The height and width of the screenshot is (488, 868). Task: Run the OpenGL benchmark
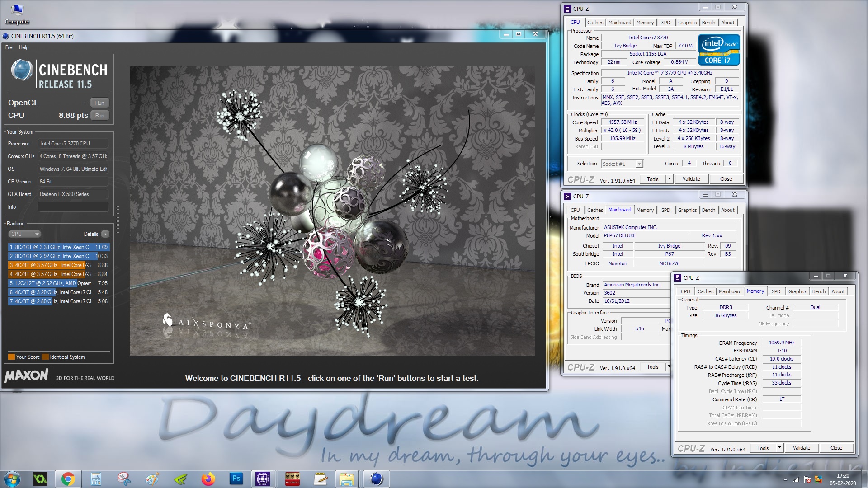100,103
